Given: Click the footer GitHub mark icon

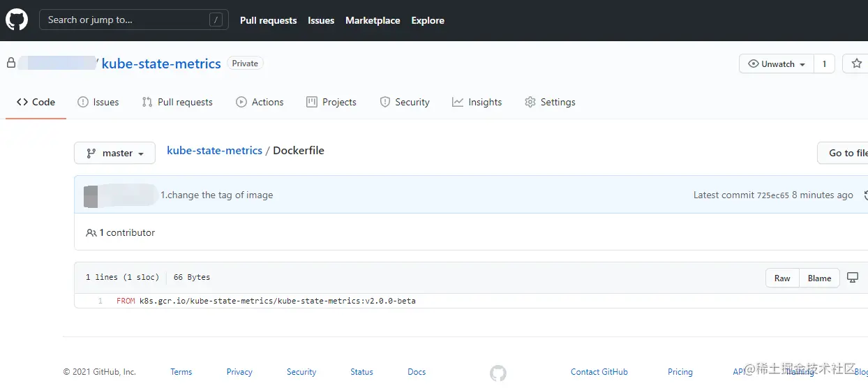Looking at the screenshot, I should [497, 373].
